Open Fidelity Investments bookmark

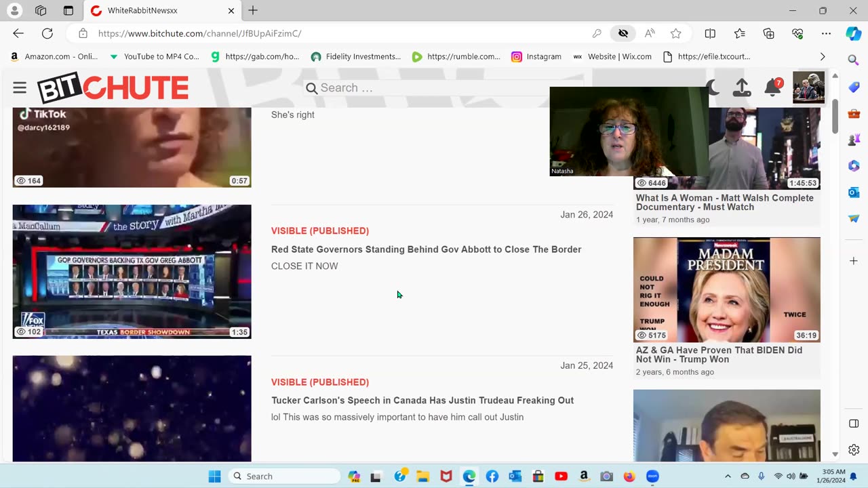click(356, 57)
